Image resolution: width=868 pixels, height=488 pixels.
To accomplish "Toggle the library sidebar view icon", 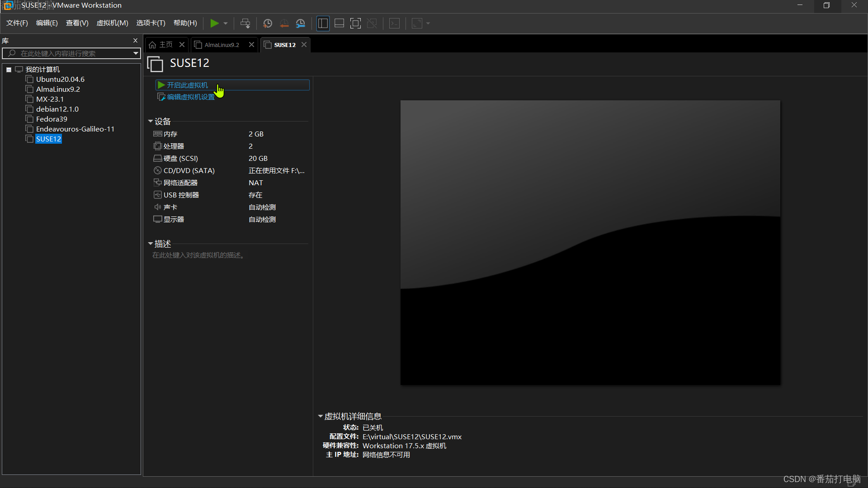I will [x=323, y=23].
